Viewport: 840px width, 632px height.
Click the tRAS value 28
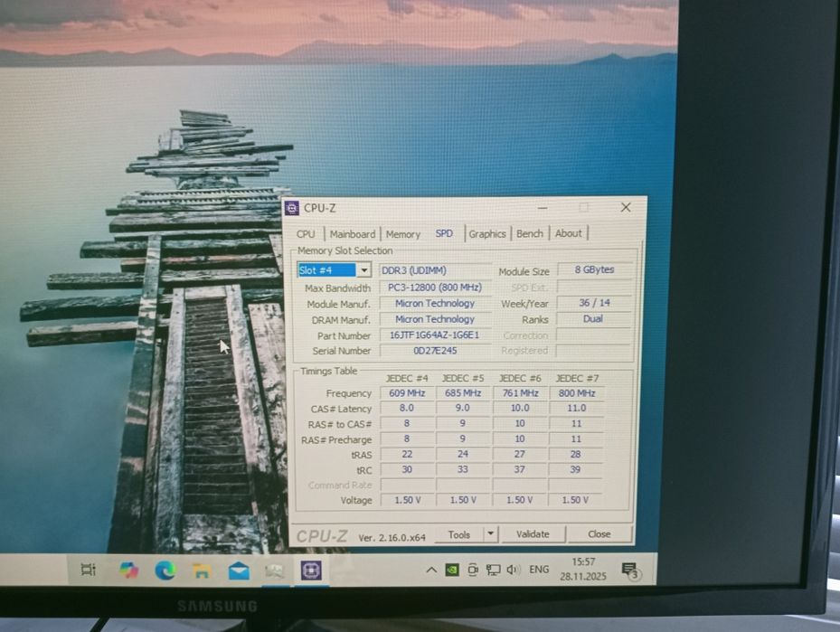pyautogui.click(x=576, y=454)
